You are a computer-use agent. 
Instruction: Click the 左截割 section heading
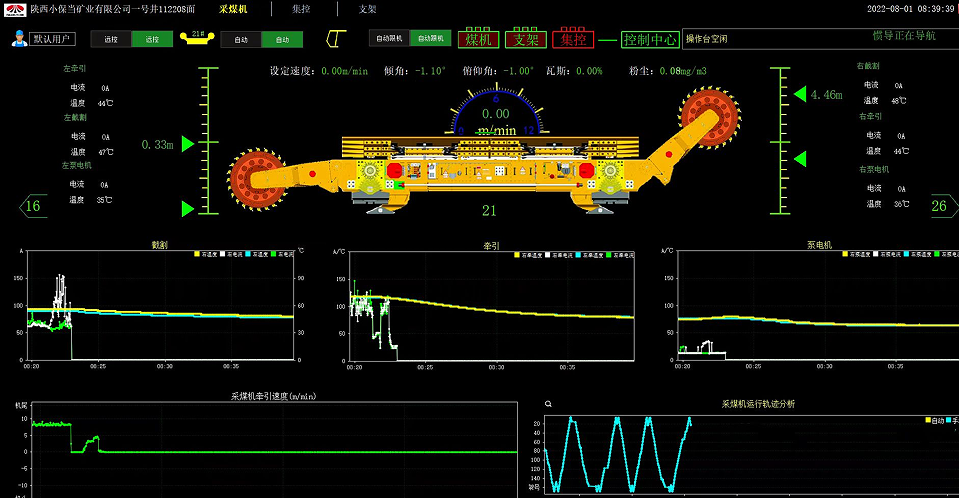[x=75, y=117]
